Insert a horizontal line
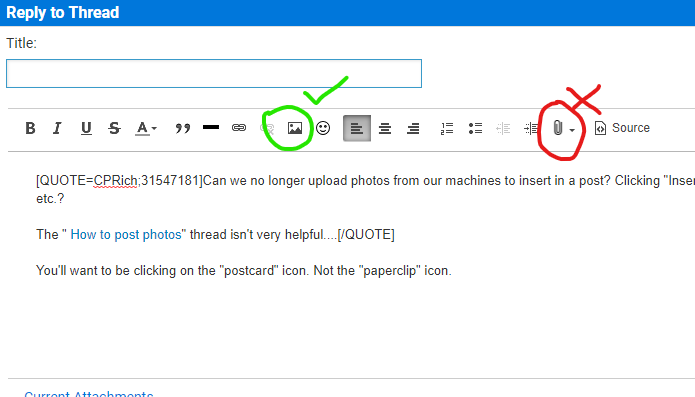 point(211,128)
